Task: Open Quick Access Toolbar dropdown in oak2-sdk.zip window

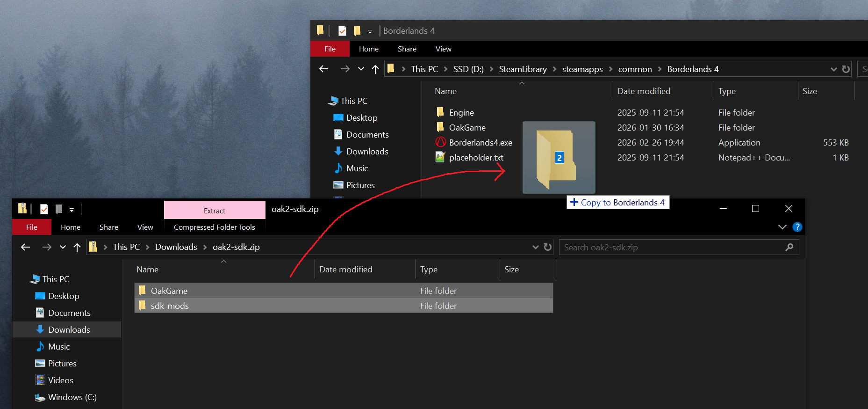Action: 72,210
